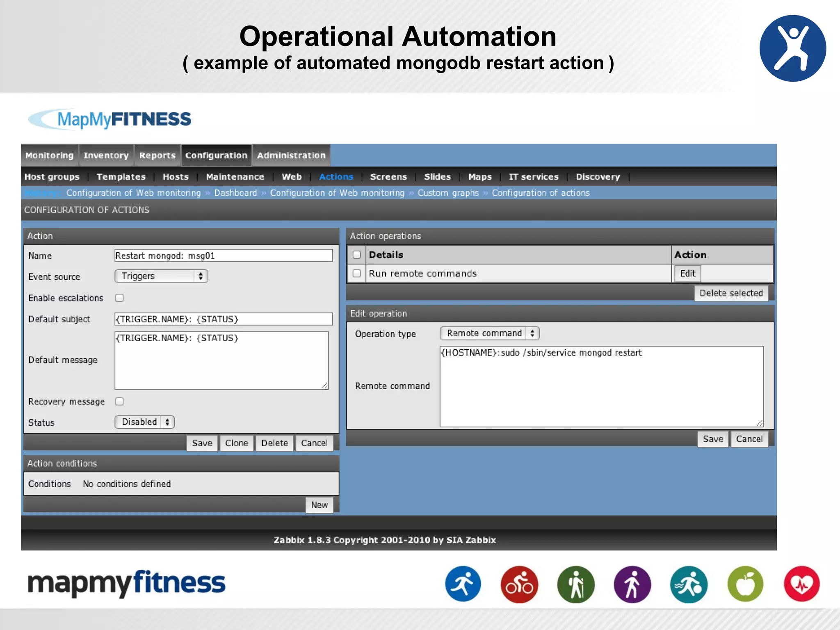Click the Default subject input field
The width and height of the screenshot is (840, 630).
point(224,319)
